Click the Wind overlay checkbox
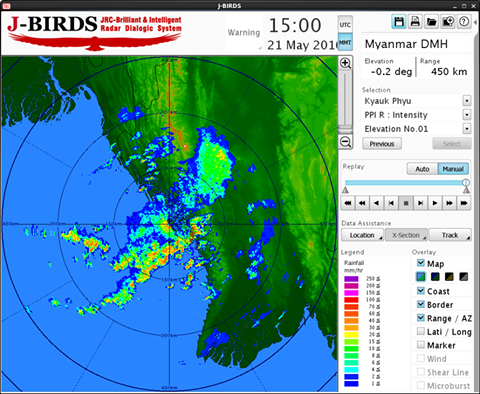Viewport: 480px width, 394px height. click(421, 358)
